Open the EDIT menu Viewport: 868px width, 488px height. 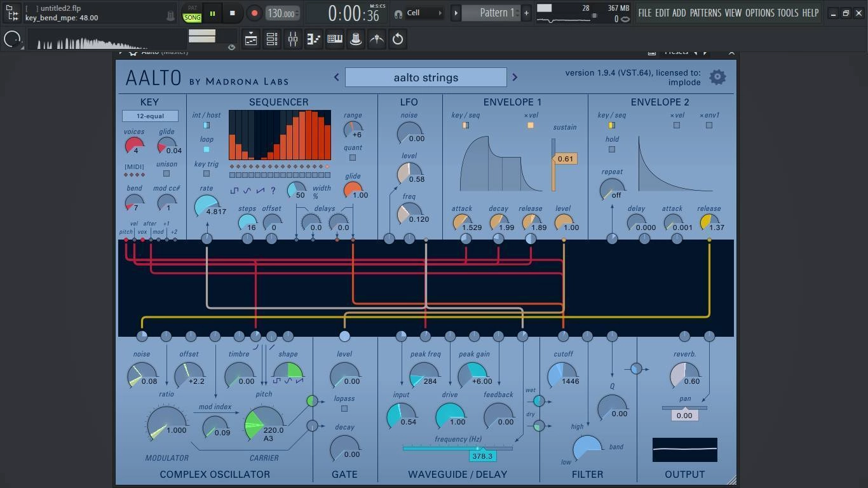662,13
